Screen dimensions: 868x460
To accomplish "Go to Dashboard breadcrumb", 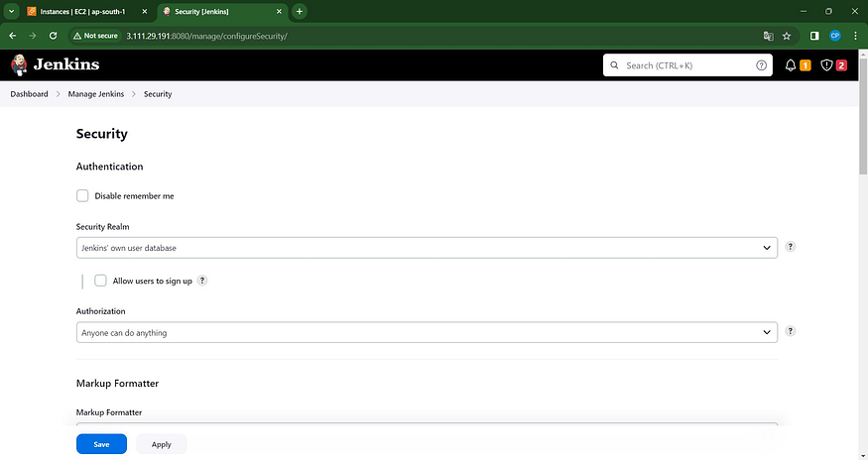I will (30, 94).
